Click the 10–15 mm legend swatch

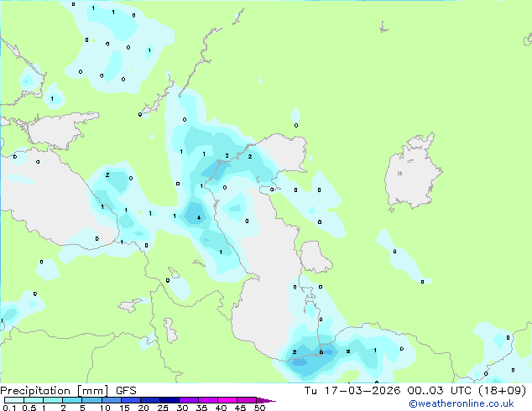pyautogui.click(x=111, y=400)
